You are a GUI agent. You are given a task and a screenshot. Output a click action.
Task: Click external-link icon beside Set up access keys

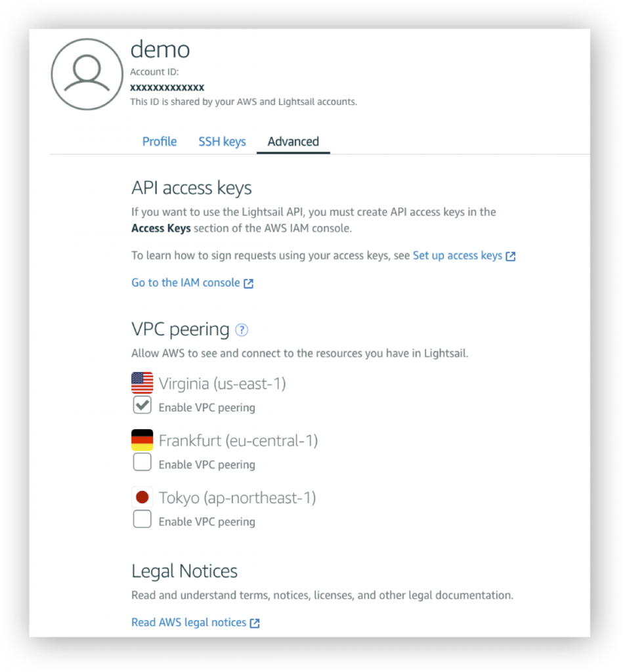tap(511, 257)
